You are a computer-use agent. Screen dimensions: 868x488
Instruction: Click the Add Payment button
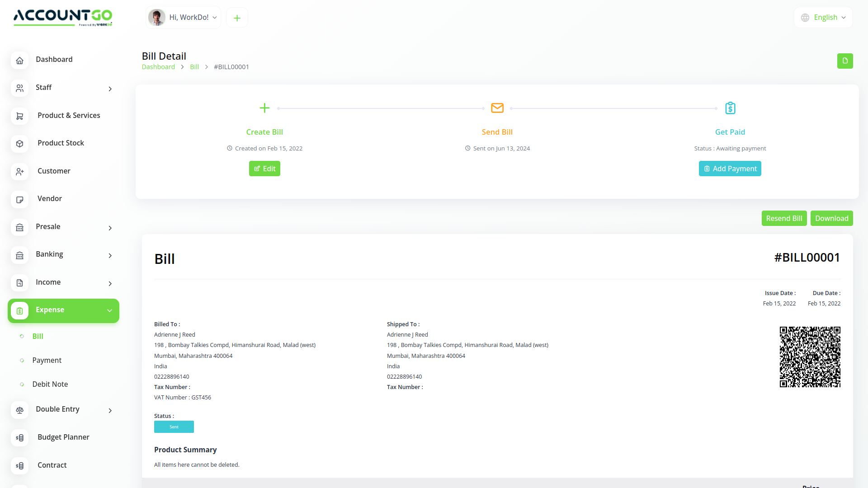click(x=730, y=169)
